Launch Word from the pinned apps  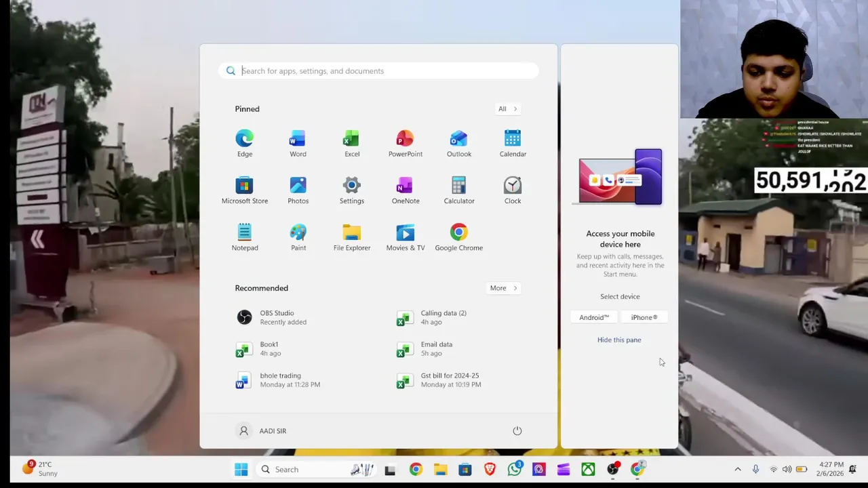298,144
